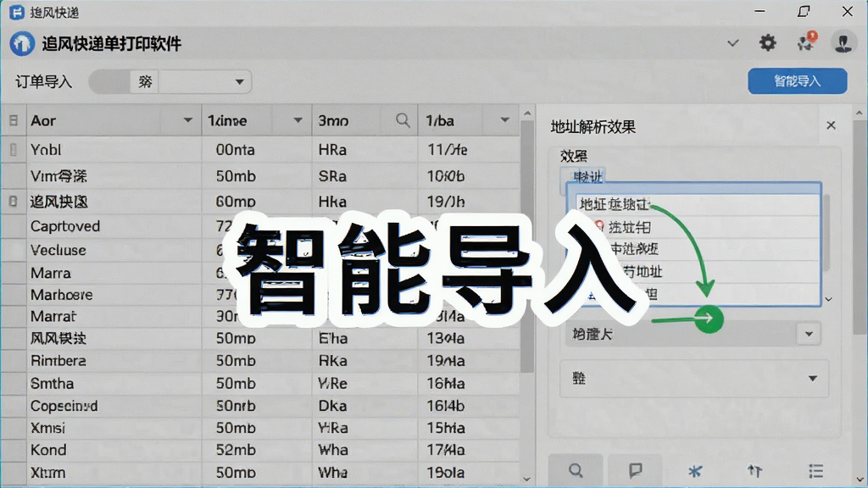The image size is (868, 488).
Task: Click the list view icon in bottom toolbar
Action: (x=815, y=471)
